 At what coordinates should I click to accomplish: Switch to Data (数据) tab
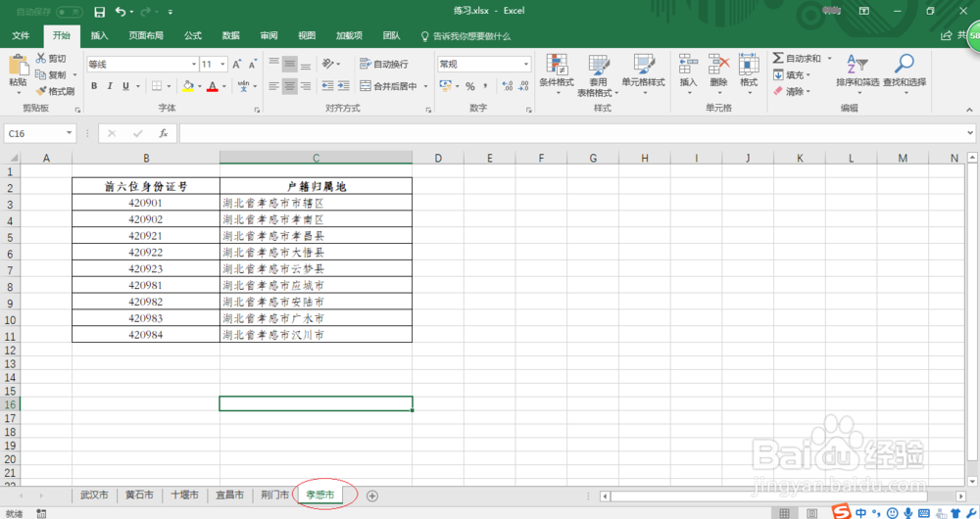tap(230, 36)
